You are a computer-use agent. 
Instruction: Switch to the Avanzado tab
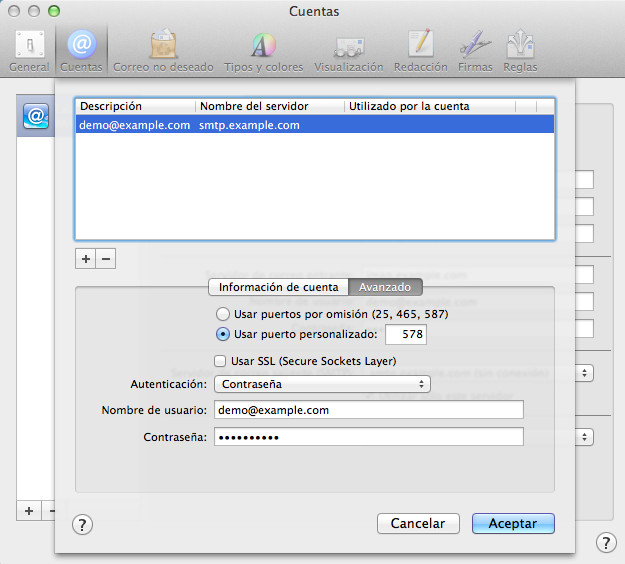tap(386, 287)
